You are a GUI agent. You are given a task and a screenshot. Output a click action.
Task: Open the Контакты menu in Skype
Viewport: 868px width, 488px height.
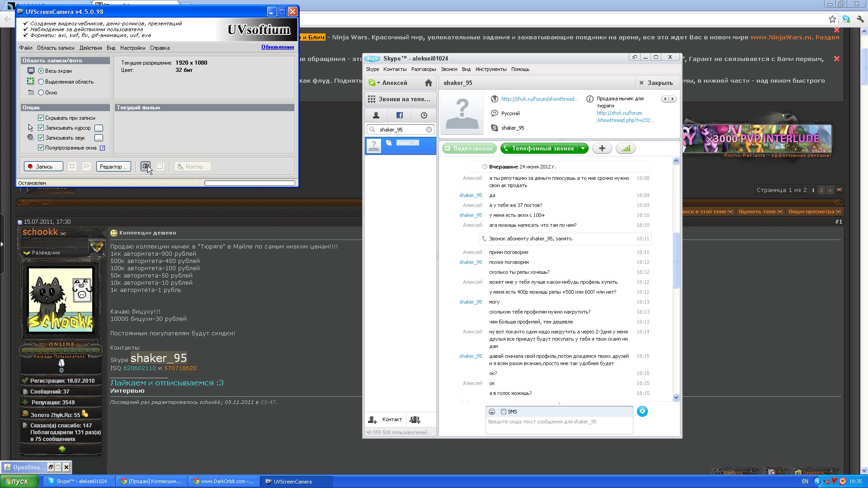[395, 69]
